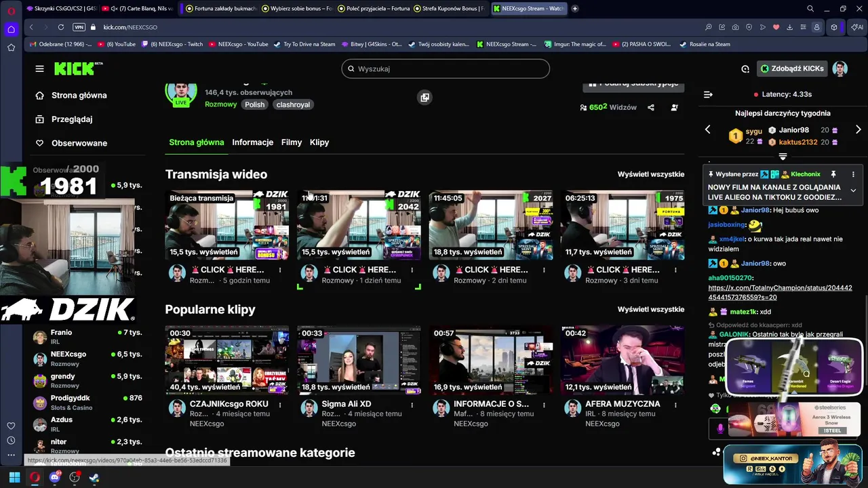This screenshot has height=488, width=868.
Task: Click the Opera menu logo
Action: click(11, 9)
